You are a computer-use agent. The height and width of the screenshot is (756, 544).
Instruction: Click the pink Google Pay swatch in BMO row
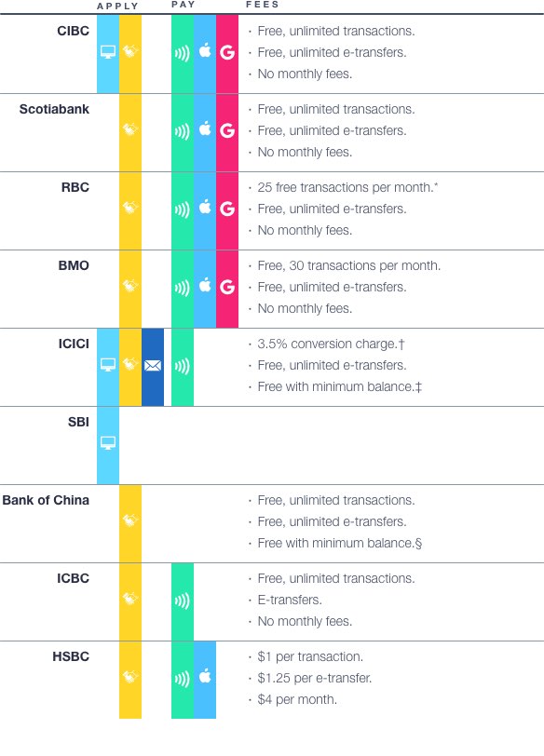(x=227, y=289)
